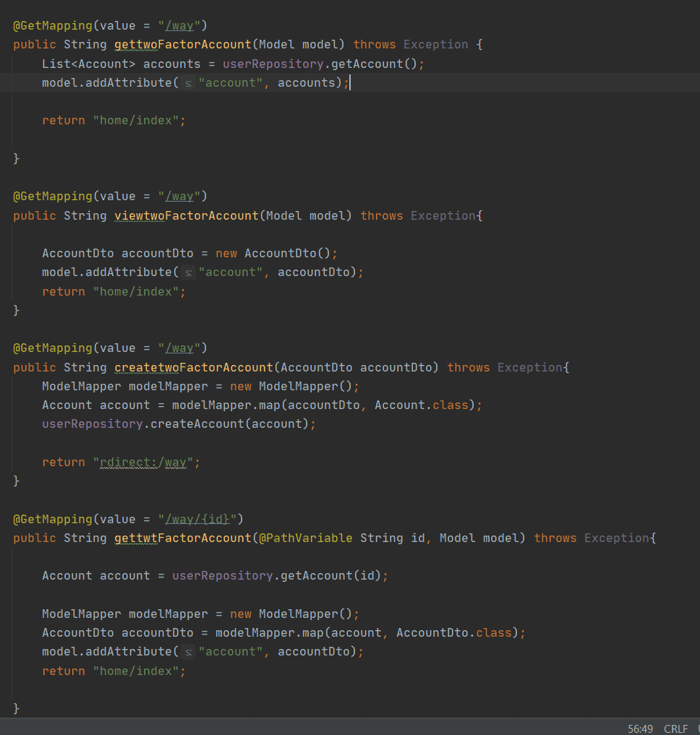Click the createtwoFactorAccount method name
This screenshot has width=700, height=735.
pos(194,367)
